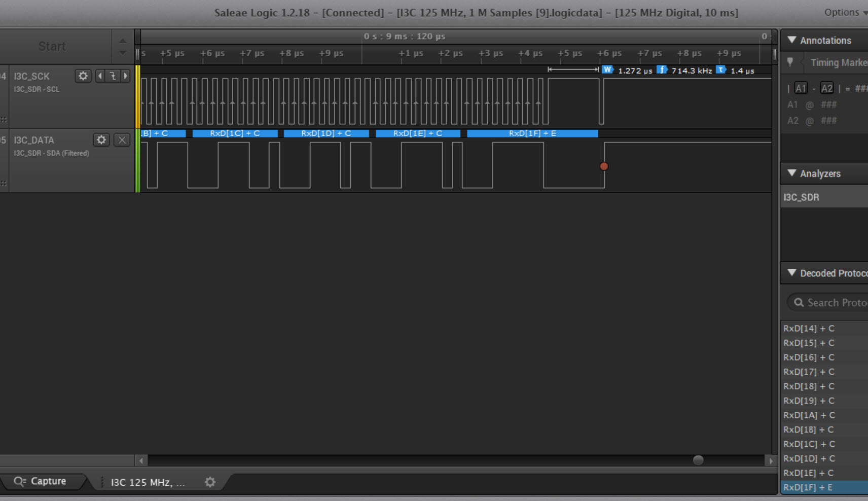
Task: Open the I3C_SCK channel settings gear
Action: 83,76
